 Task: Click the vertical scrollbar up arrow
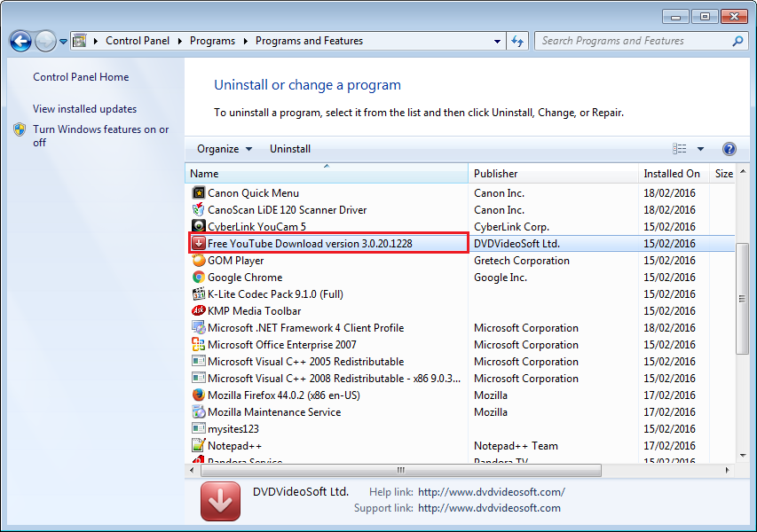pyautogui.click(x=743, y=172)
